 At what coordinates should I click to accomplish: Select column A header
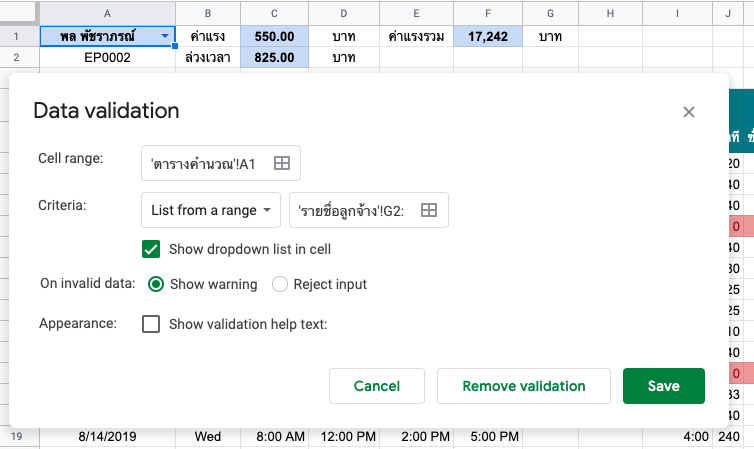point(107,13)
